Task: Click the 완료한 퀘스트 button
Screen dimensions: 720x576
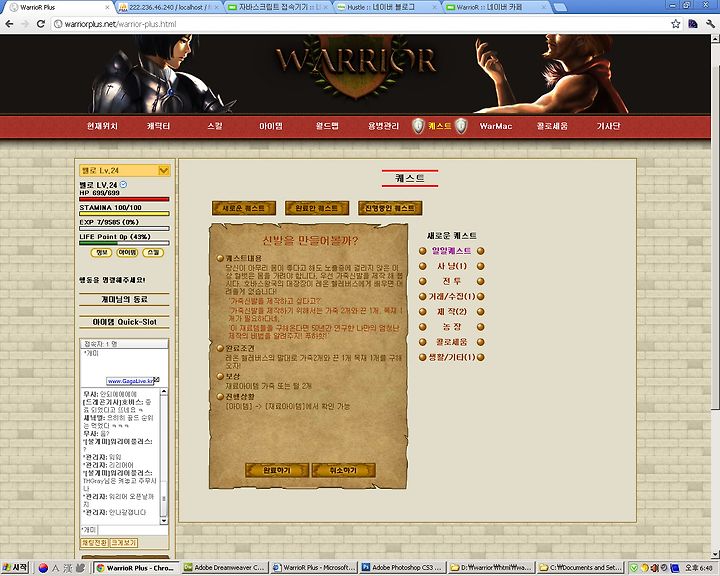Action: click(x=317, y=208)
